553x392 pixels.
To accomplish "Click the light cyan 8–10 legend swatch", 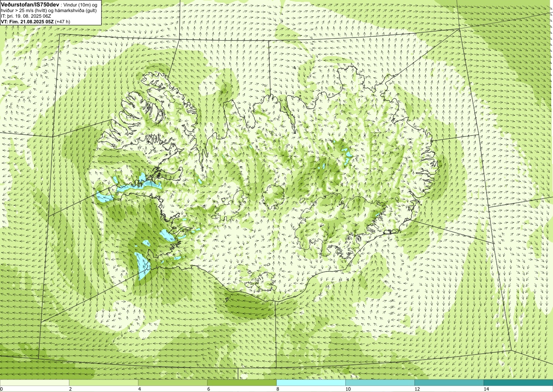I will coord(311,383).
